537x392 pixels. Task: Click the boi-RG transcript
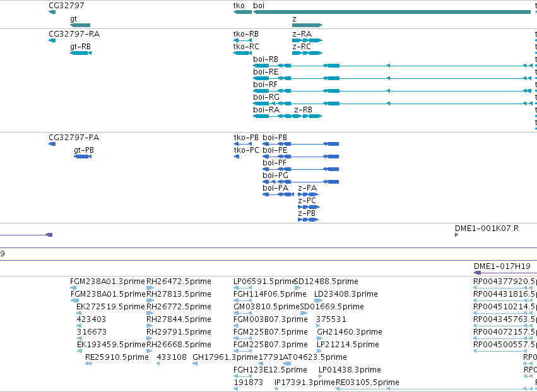[x=393, y=104]
